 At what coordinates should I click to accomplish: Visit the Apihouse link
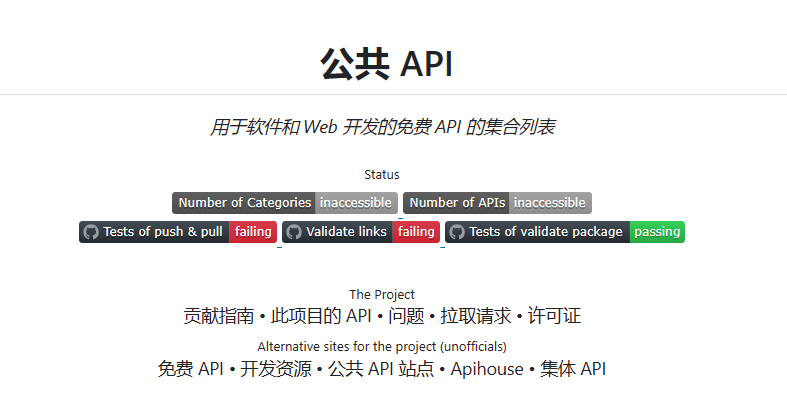click(x=487, y=369)
